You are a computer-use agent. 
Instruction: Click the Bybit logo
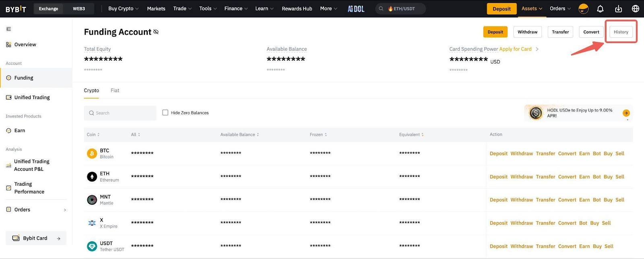click(16, 9)
